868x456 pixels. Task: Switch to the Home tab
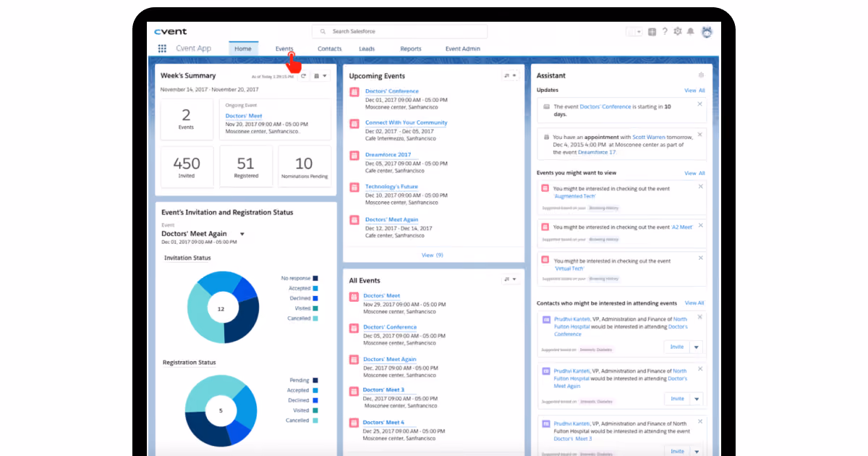243,48
